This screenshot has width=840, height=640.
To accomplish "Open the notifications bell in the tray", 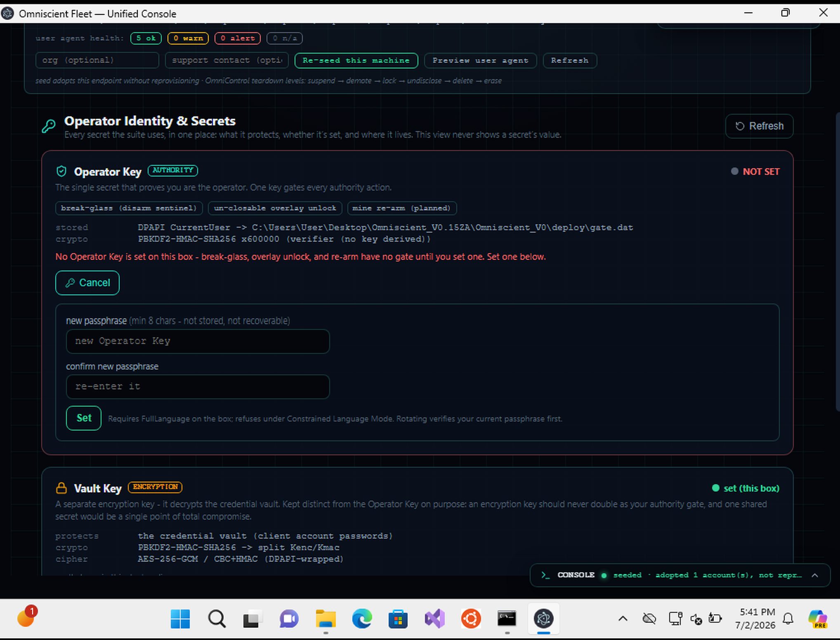I will coord(788,619).
